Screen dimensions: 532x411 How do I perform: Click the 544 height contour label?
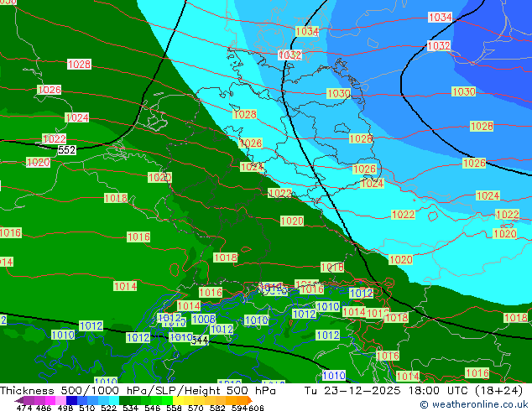pyautogui.click(x=200, y=341)
